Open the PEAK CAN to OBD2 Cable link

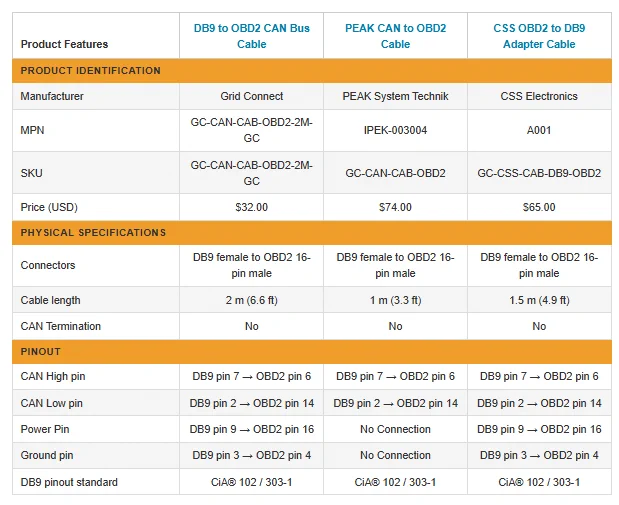point(395,36)
